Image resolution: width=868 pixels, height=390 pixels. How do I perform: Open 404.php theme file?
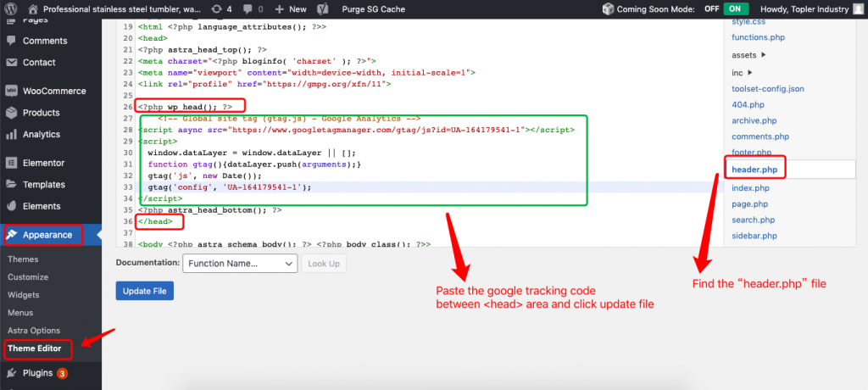pos(748,104)
